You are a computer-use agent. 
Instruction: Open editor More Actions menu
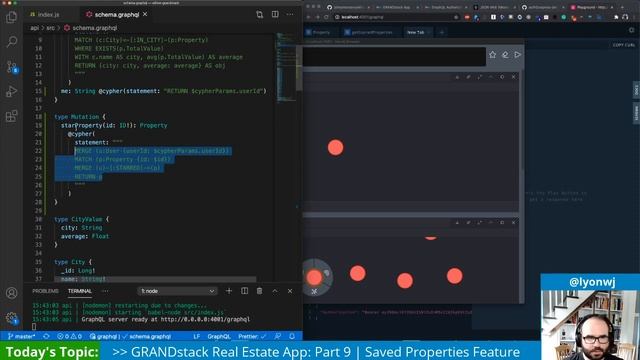[290, 15]
